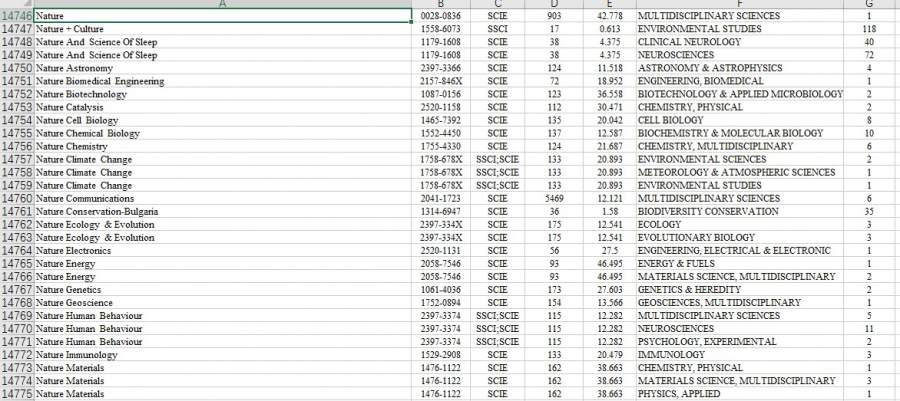
Task: Click rank value 118 in column G
Action: tap(870, 29)
